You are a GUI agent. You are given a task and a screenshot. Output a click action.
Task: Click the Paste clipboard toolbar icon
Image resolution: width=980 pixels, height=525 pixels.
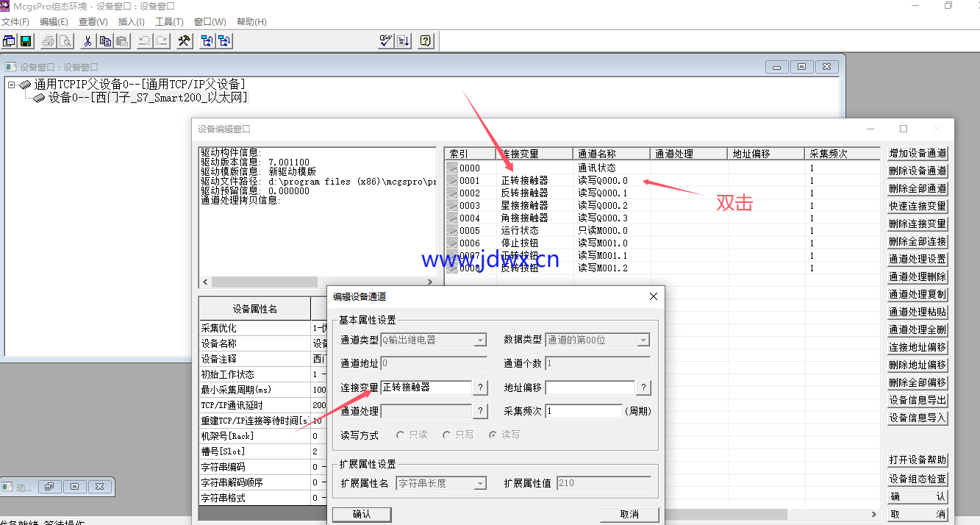click(x=122, y=41)
